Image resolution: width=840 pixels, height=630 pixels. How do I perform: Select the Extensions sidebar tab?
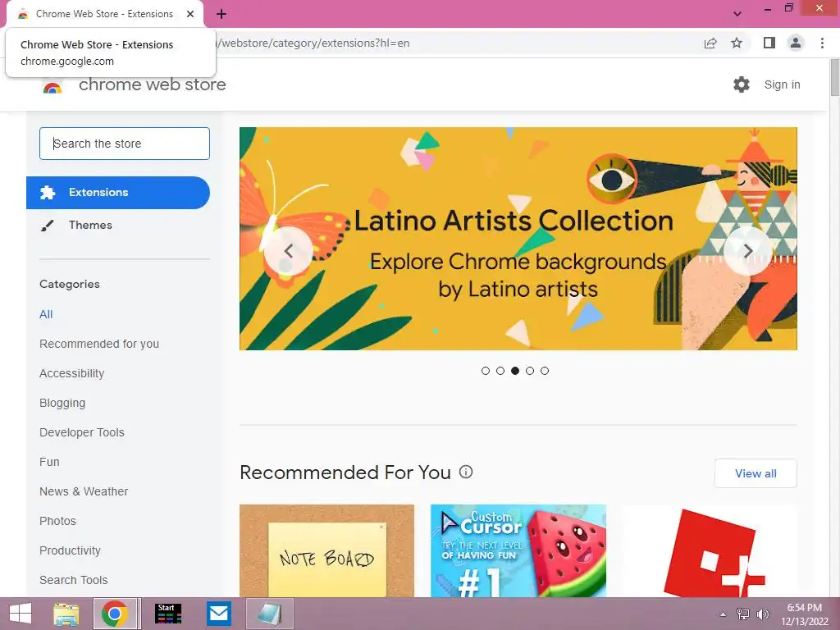(x=118, y=192)
